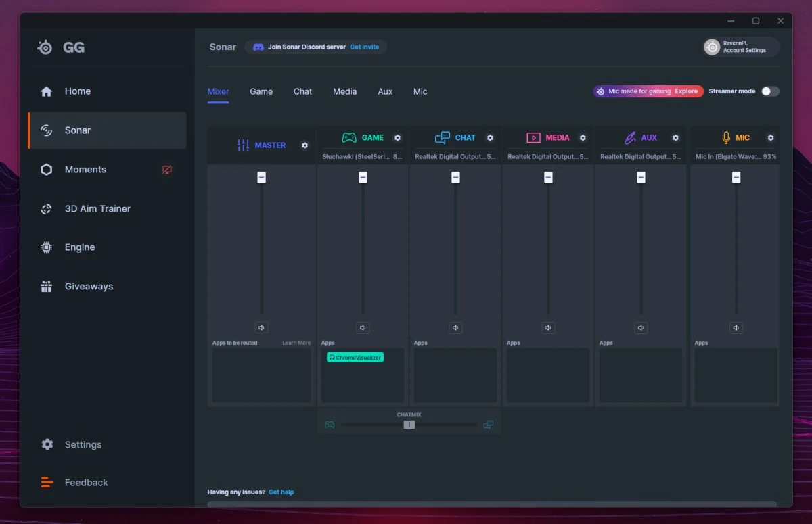The width and height of the screenshot is (812, 524).
Task: Expand the Game output device dropdown
Action: [362, 157]
